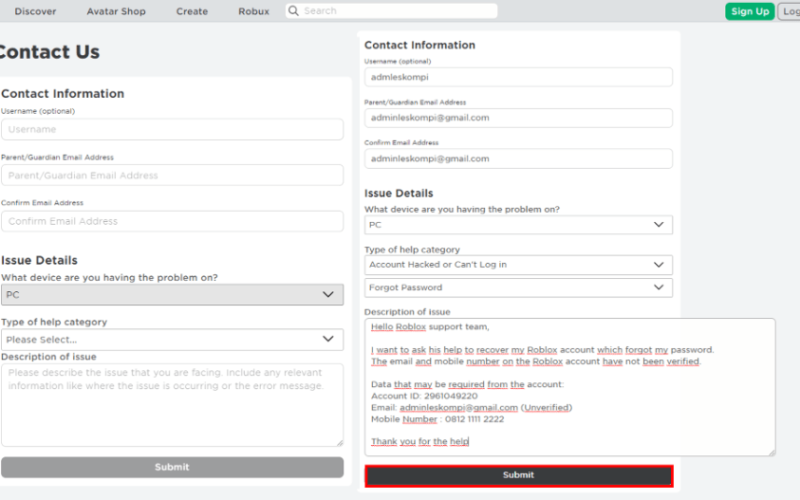Click the adminleskompi@gmail.com link in the description

pyautogui.click(x=459, y=408)
